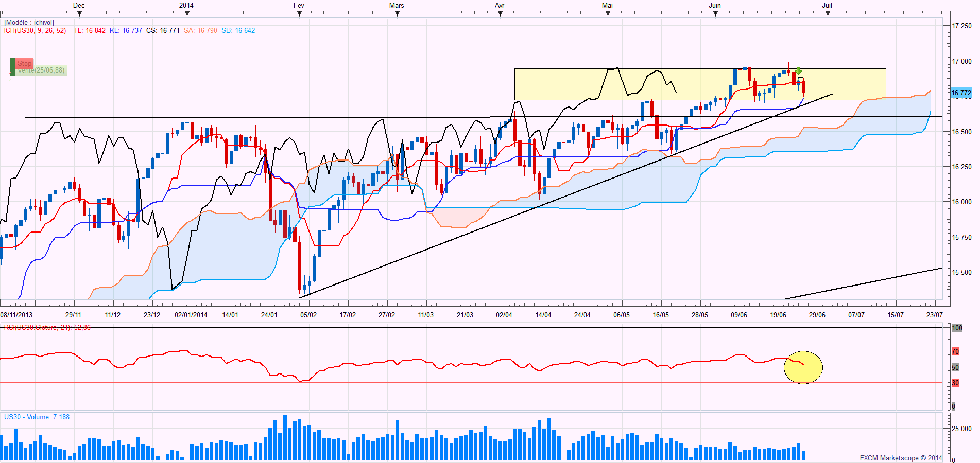Click the Mai month marker triangle
This screenshot has height=463, width=980.
(x=608, y=14)
